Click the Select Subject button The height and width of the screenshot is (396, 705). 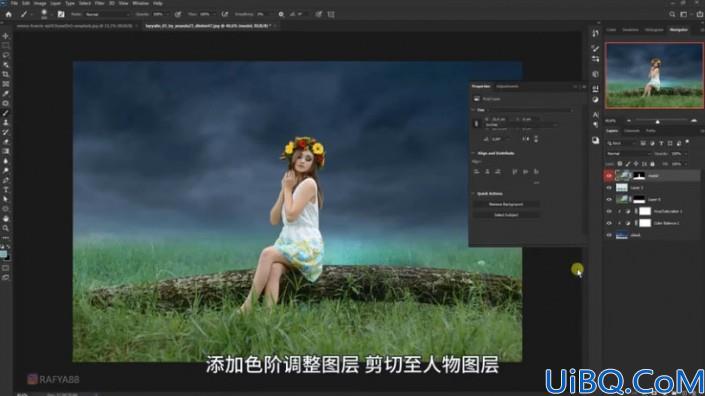coord(506,215)
